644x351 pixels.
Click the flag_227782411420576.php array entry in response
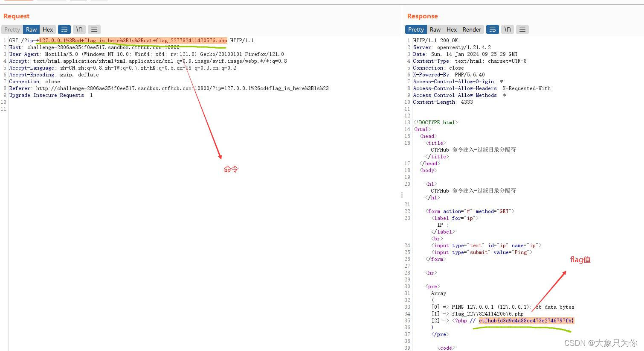477,314
